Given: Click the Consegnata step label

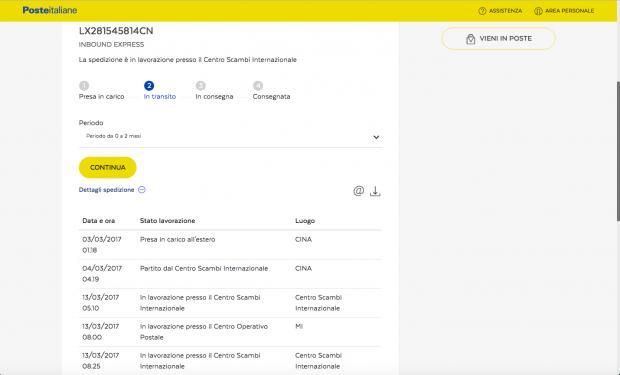Looking at the screenshot, I should click(x=271, y=97).
